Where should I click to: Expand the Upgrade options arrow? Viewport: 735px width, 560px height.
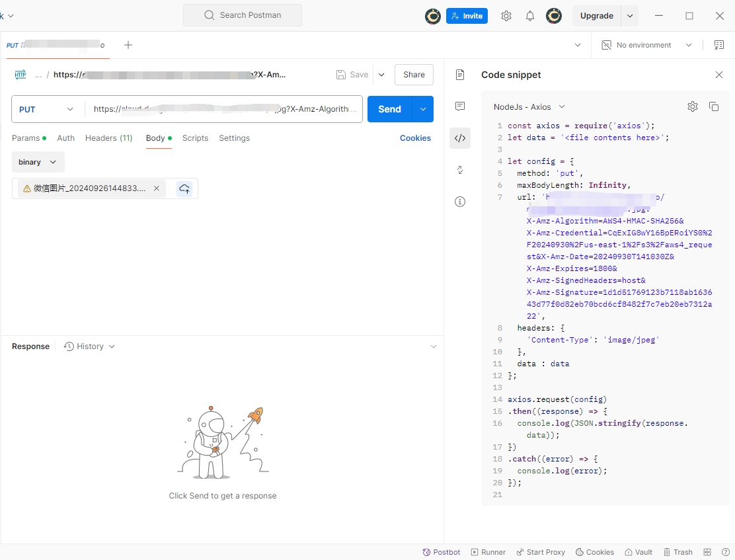630,16
